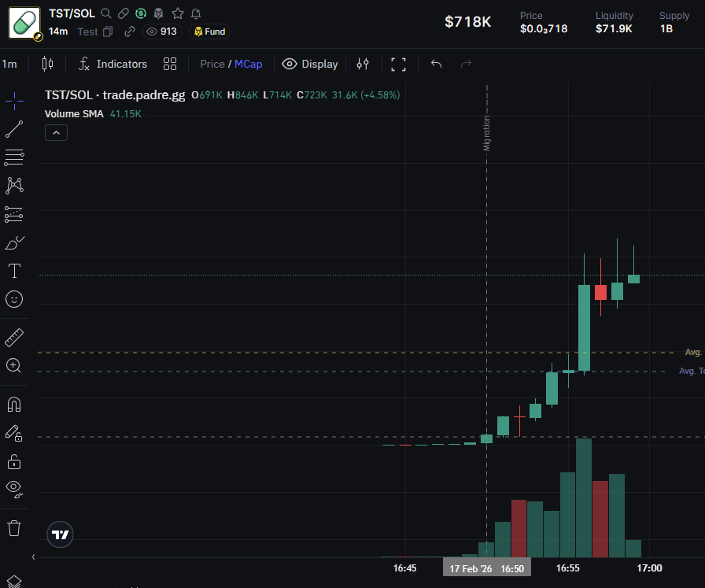This screenshot has height=588, width=705.
Task: Open the Display options
Action: 310,64
